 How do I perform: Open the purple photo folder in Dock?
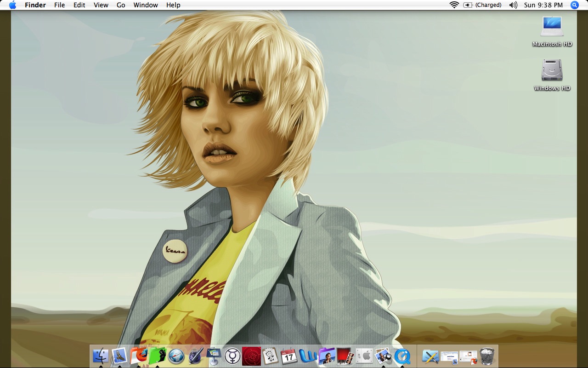tap(327, 356)
